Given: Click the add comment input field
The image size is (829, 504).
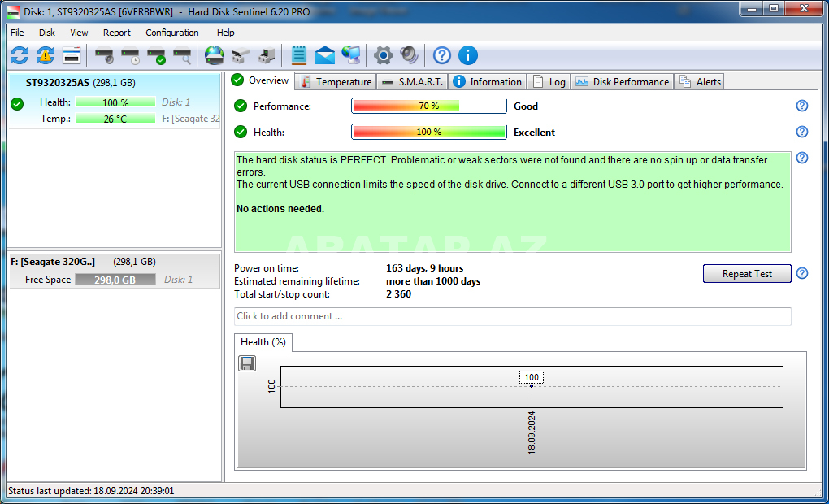Looking at the screenshot, I should [512, 316].
